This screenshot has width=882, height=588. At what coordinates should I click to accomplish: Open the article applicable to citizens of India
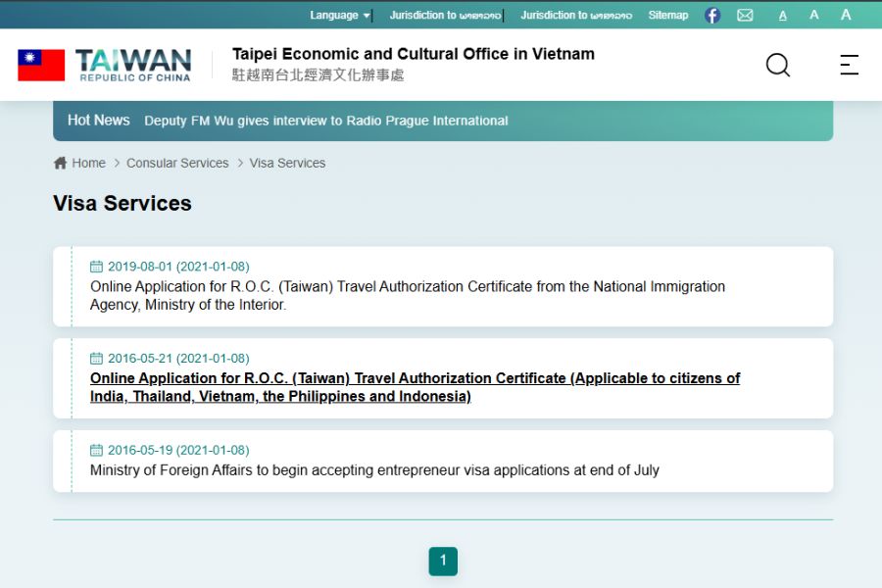(x=415, y=387)
